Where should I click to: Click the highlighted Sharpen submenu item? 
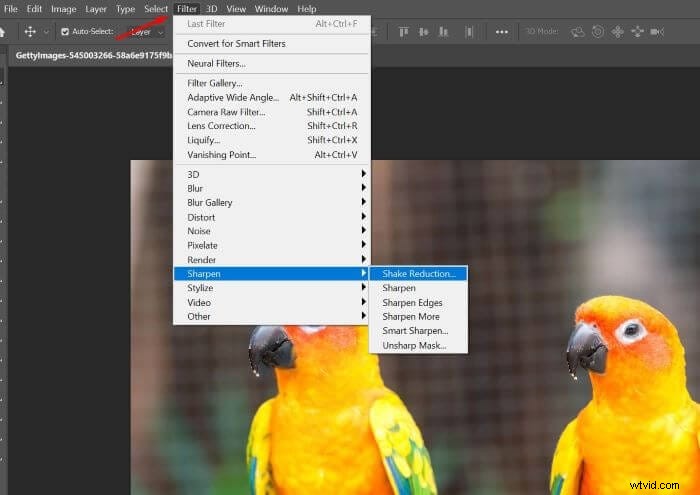271,274
